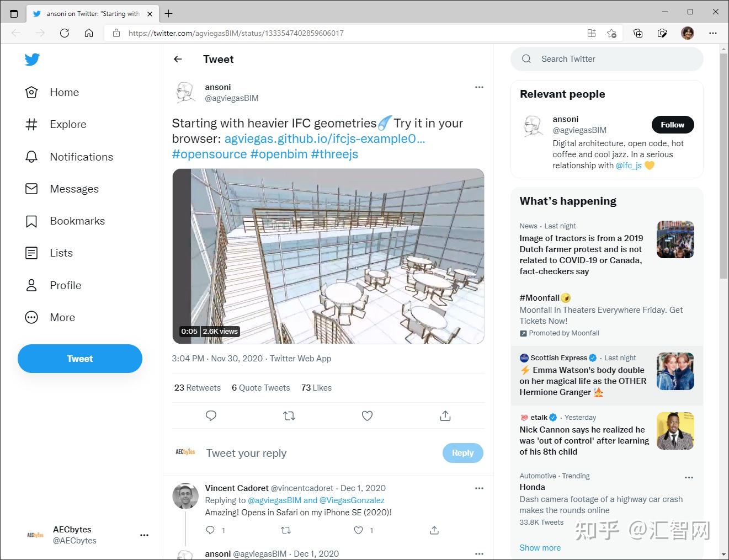729x560 pixels.
Task: View Messages
Action: point(62,189)
